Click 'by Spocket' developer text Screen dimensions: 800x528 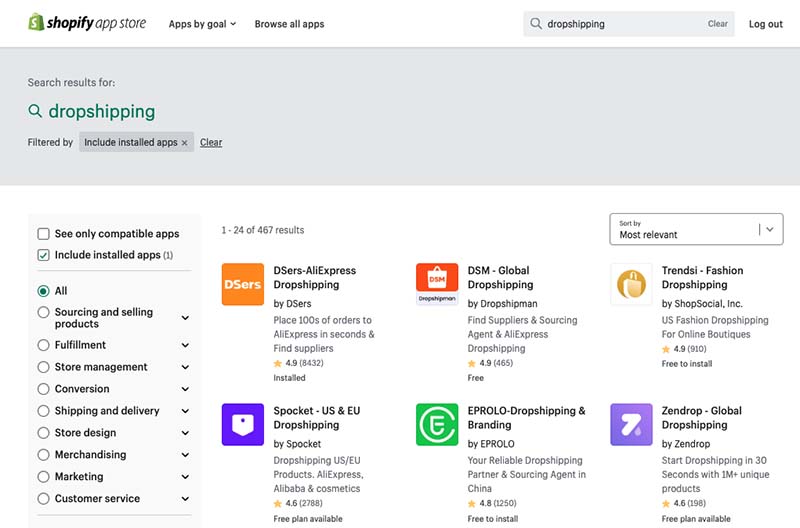[x=297, y=444]
